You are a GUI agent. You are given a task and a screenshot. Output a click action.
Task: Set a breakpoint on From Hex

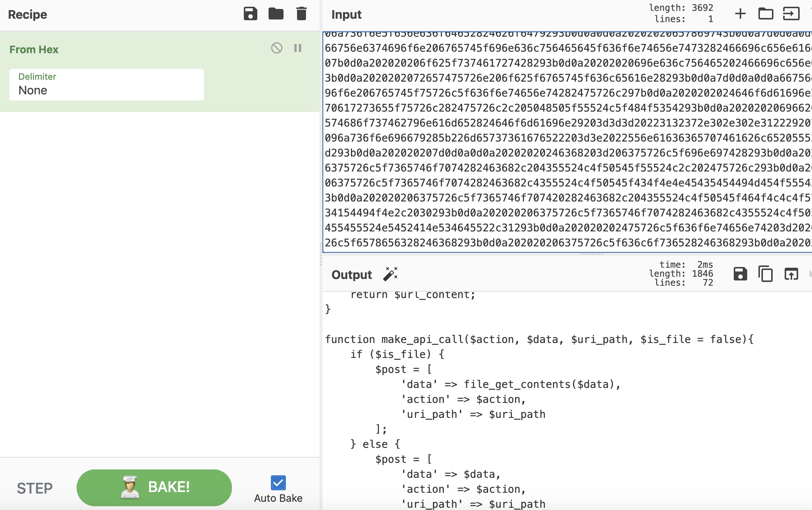pyautogui.click(x=298, y=48)
